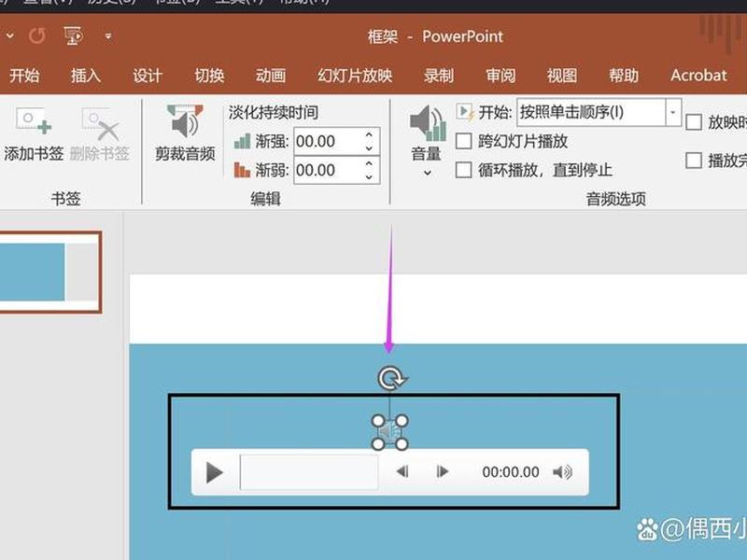
Task: Start slideshow from beginning icon in title bar
Action: coord(73,35)
